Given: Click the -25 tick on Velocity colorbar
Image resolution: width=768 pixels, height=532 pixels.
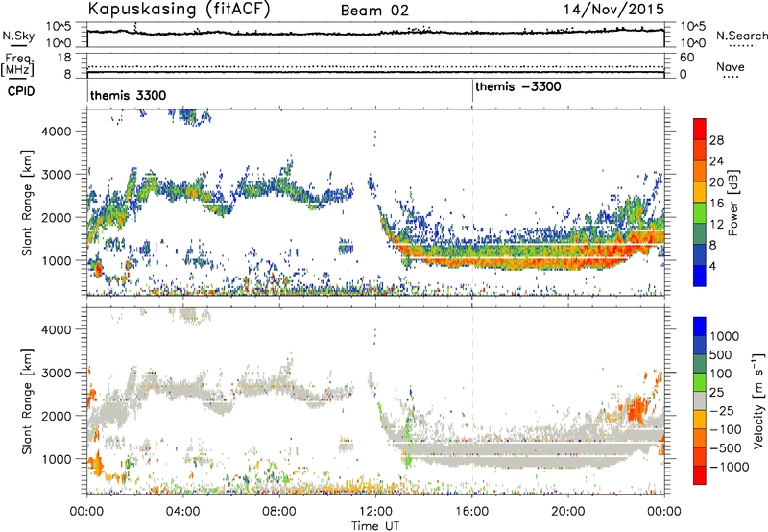Looking at the screenshot, I should (x=722, y=410).
